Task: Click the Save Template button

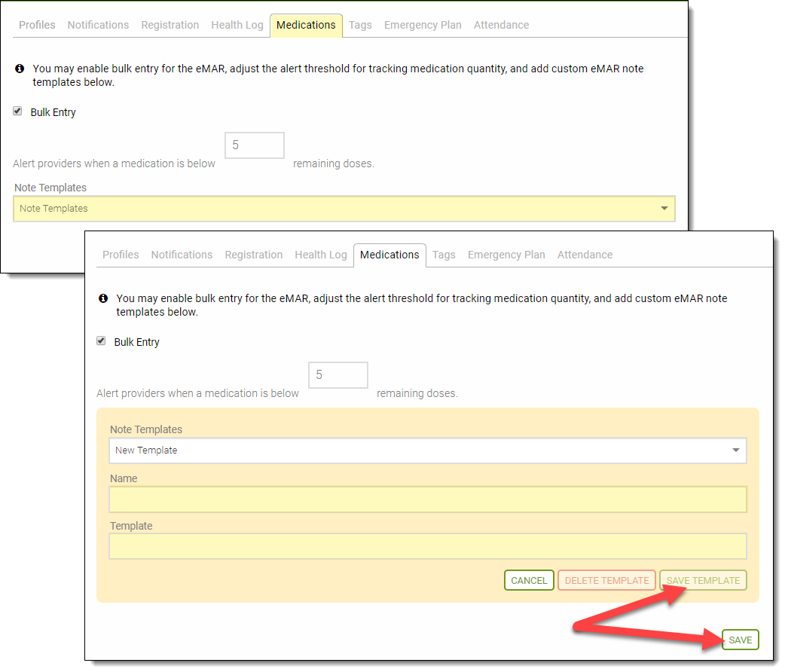Action: pyautogui.click(x=703, y=580)
